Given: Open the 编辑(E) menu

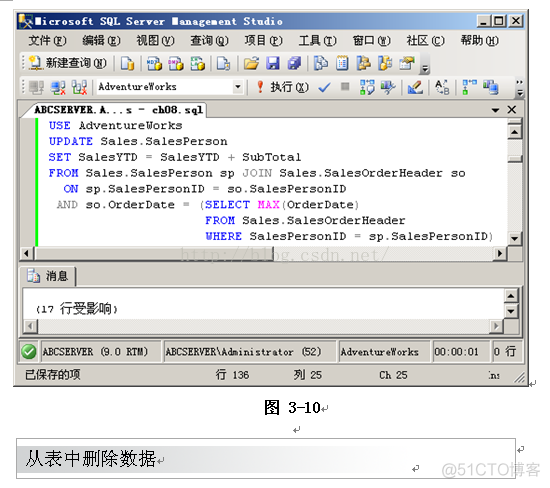Looking at the screenshot, I should (101, 41).
